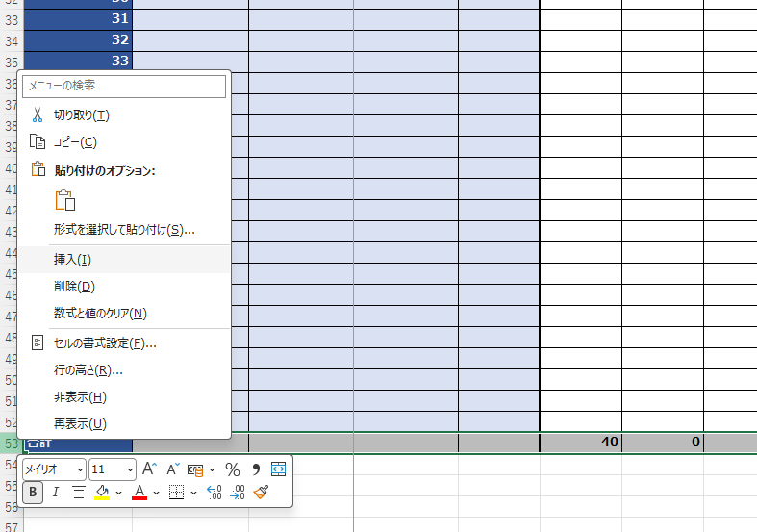
Task: Click the format painter brush icon
Action: [262, 493]
